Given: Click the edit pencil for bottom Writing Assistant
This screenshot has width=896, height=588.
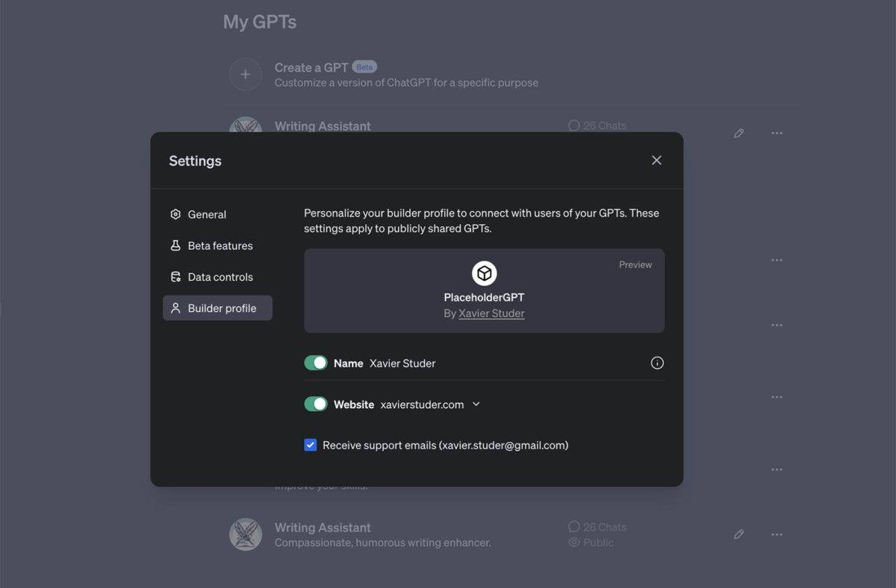Looking at the screenshot, I should coord(738,534).
